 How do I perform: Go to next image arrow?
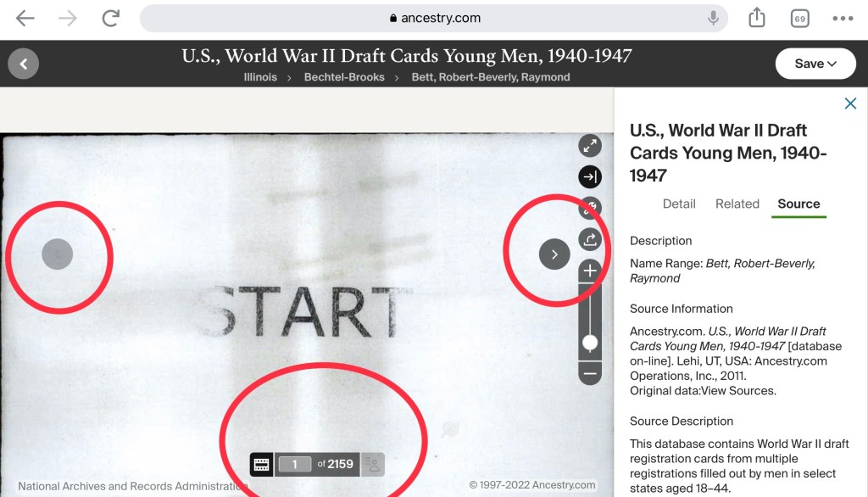(x=554, y=254)
